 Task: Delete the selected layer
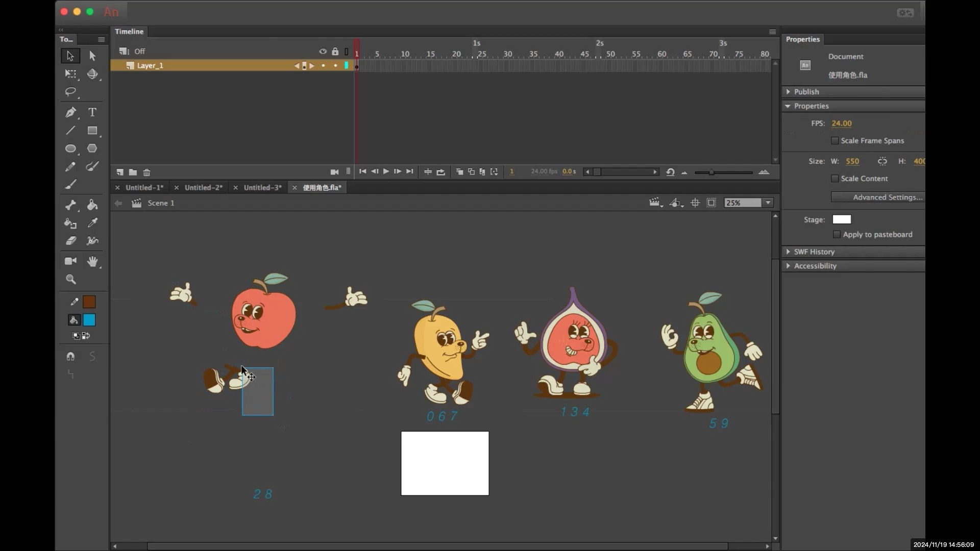click(x=146, y=172)
